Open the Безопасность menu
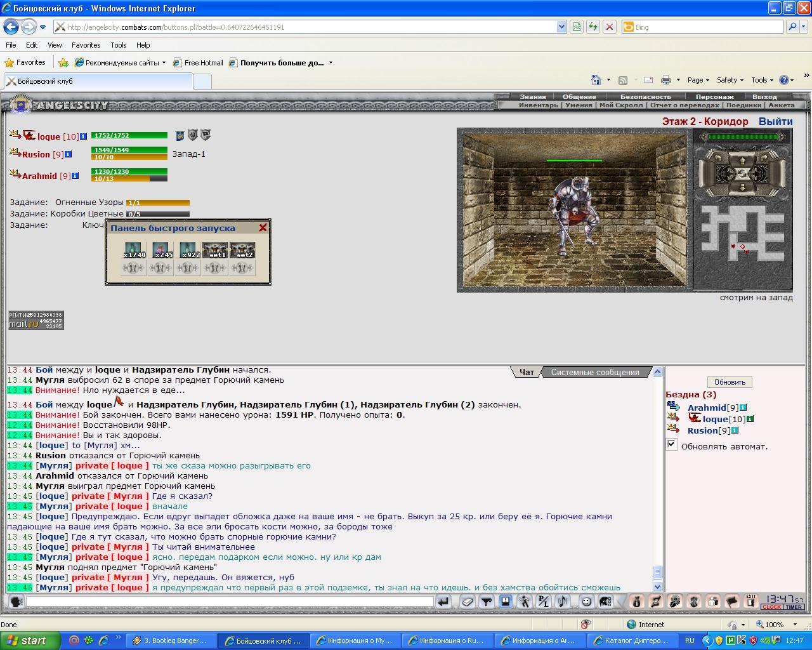 coord(645,97)
